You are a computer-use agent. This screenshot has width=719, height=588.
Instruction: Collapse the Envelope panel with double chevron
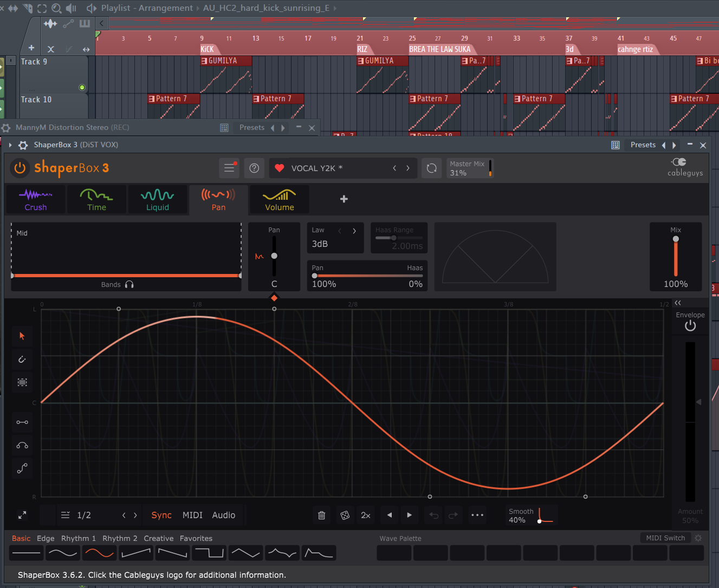click(x=678, y=303)
